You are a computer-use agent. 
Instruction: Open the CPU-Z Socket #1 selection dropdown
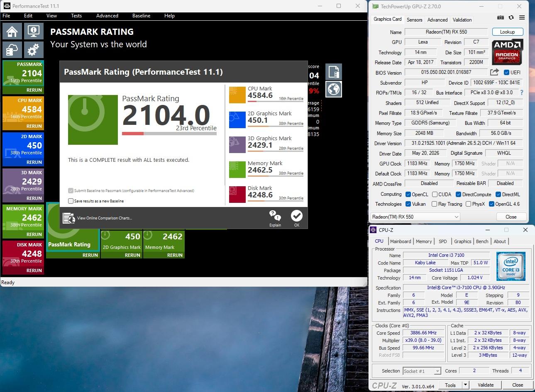coord(421,371)
